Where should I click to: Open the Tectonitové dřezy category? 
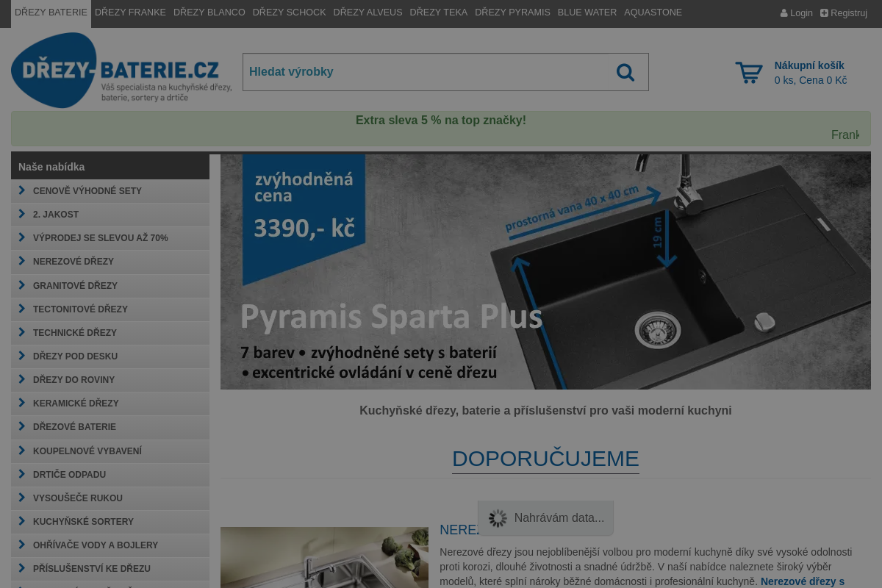pyautogui.click(x=110, y=309)
